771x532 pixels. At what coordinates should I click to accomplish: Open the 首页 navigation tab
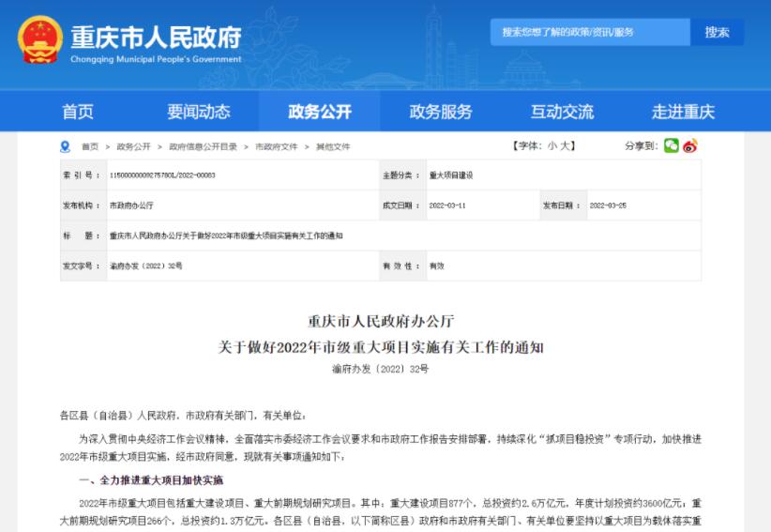(78, 112)
